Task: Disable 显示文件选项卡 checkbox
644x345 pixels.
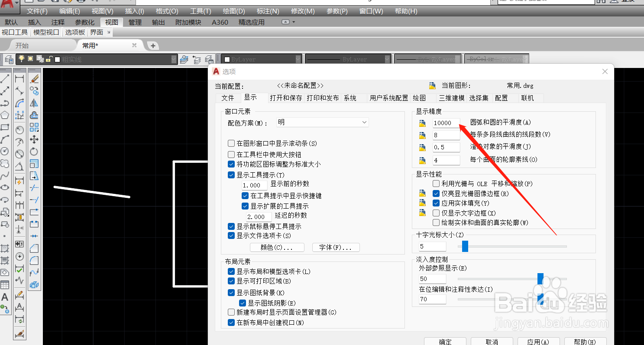Action: (x=231, y=235)
